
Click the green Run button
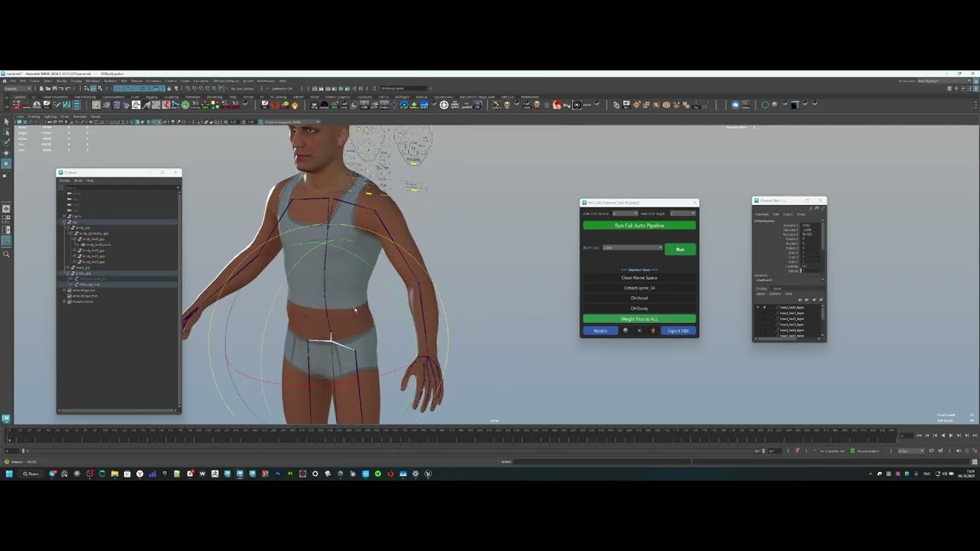click(680, 249)
